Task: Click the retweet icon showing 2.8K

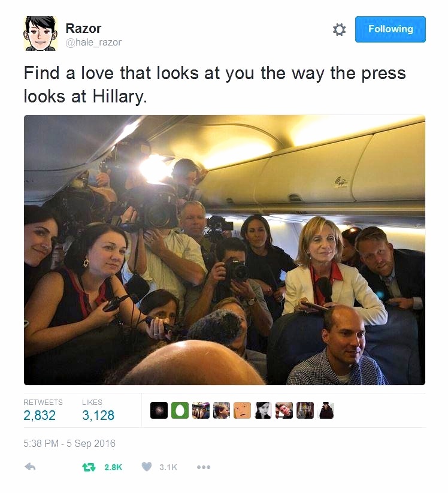Action: tap(89, 467)
